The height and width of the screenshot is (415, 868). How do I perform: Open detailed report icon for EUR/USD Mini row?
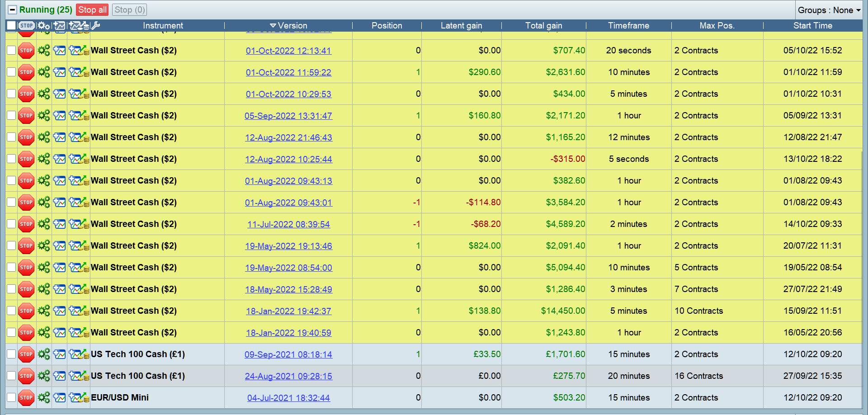(x=79, y=398)
